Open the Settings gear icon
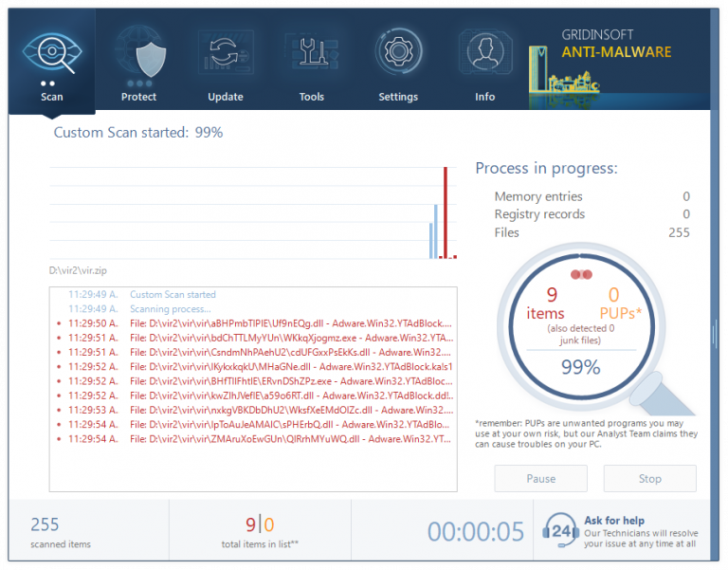 pos(398,57)
